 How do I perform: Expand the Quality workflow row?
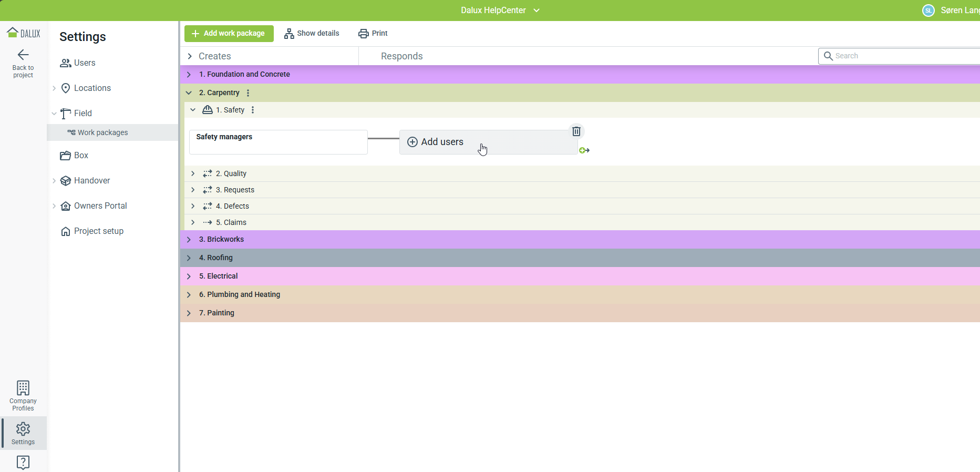pos(193,173)
